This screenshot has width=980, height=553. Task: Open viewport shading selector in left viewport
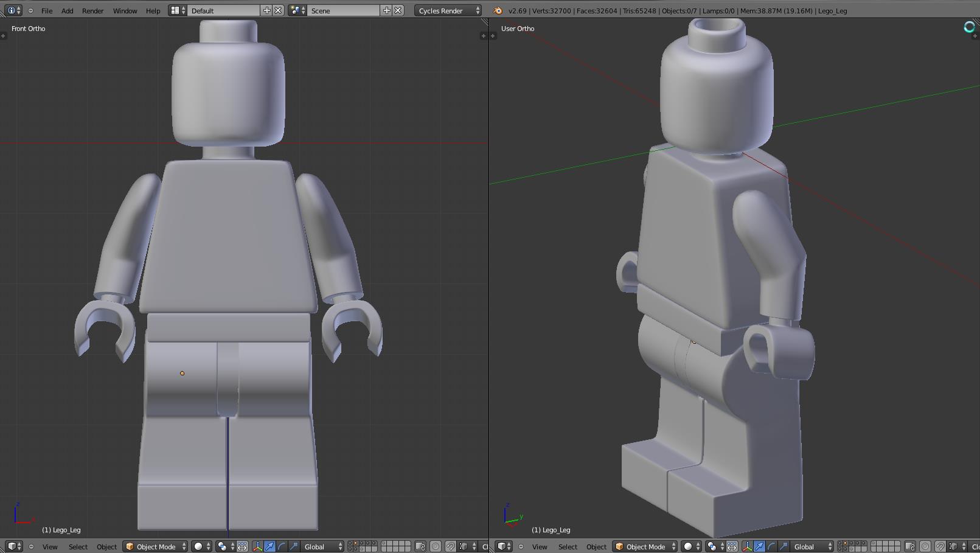(x=201, y=546)
